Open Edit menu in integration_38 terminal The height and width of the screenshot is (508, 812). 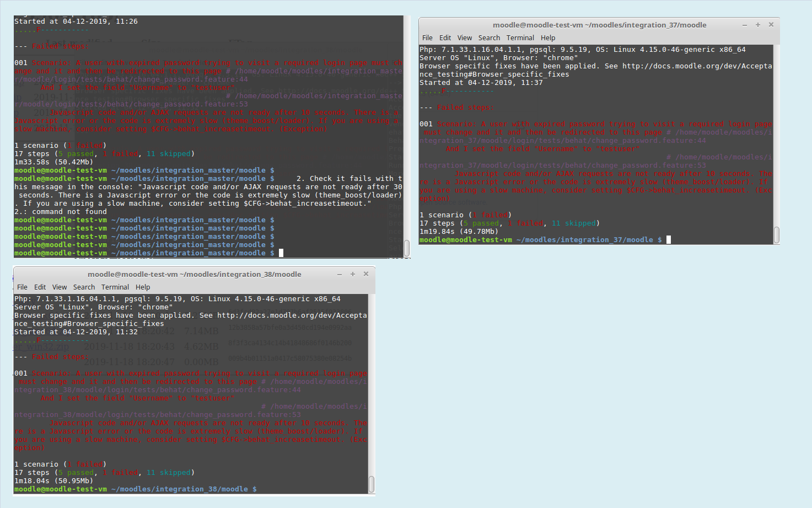tap(40, 287)
